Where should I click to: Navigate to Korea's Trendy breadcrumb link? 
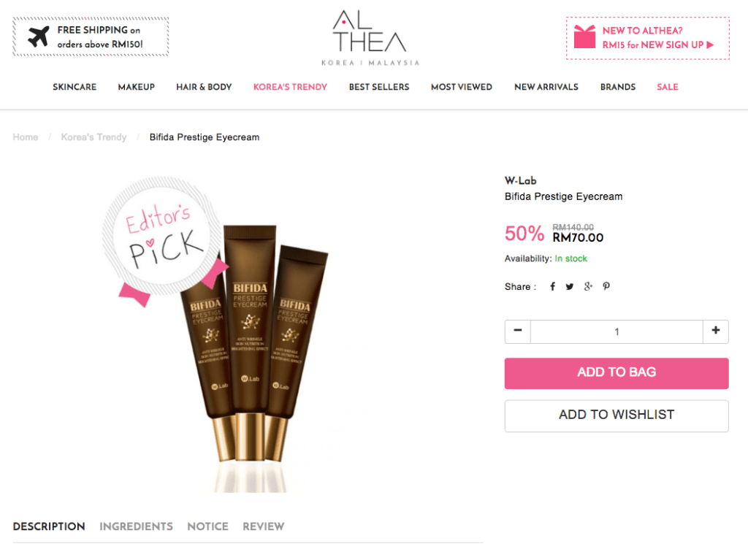[94, 137]
